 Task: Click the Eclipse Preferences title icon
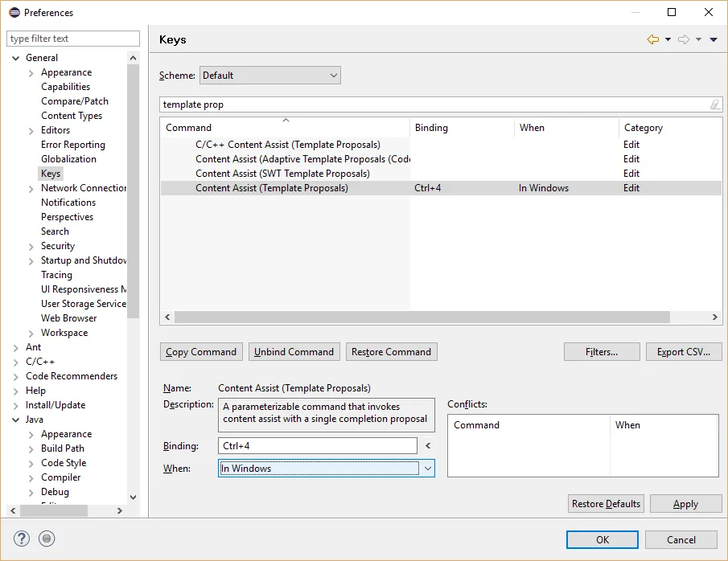pyautogui.click(x=14, y=13)
